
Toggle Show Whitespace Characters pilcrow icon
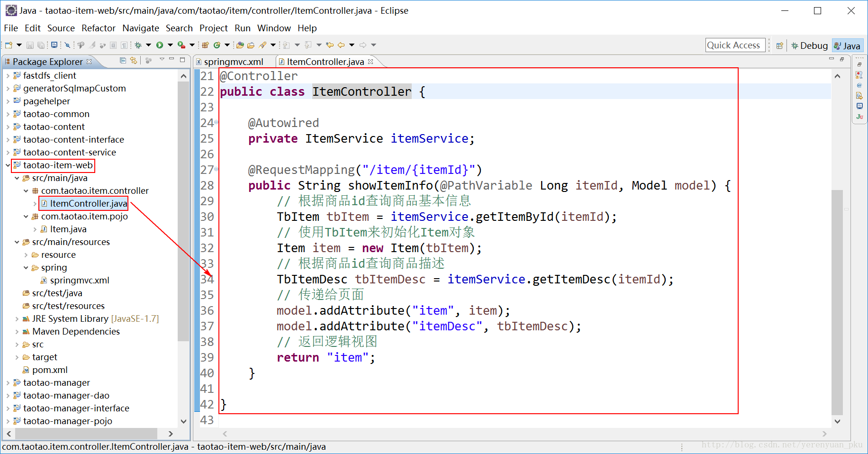coord(124,45)
